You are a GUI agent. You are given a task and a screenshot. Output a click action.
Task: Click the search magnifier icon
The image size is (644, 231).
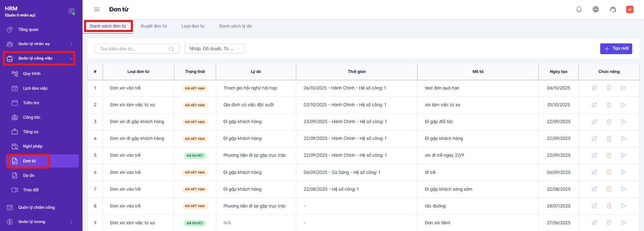(171, 49)
